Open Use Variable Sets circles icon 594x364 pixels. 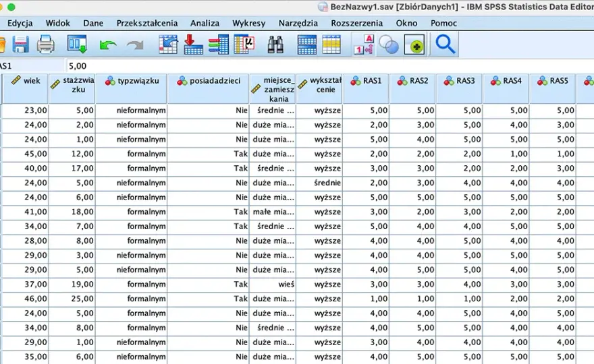click(389, 44)
